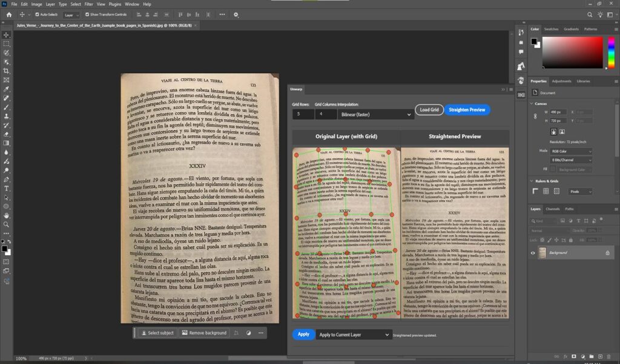Open the Apply to Current Layer dropdown
This screenshot has width=620, height=364.
pyautogui.click(x=354, y=335)
